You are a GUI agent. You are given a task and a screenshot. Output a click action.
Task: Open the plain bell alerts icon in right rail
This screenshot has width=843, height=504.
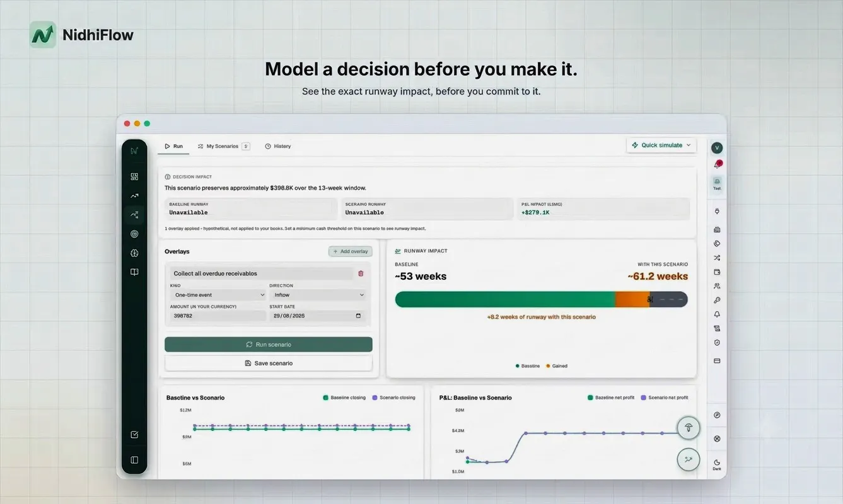[717, 314]
